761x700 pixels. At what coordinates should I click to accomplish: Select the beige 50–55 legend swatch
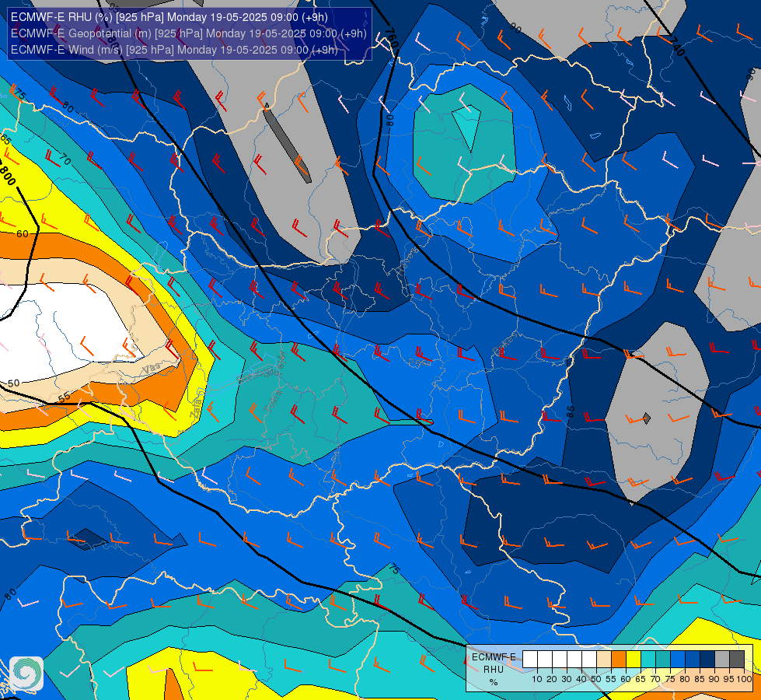pyautogui.click(x=604, y=659)
